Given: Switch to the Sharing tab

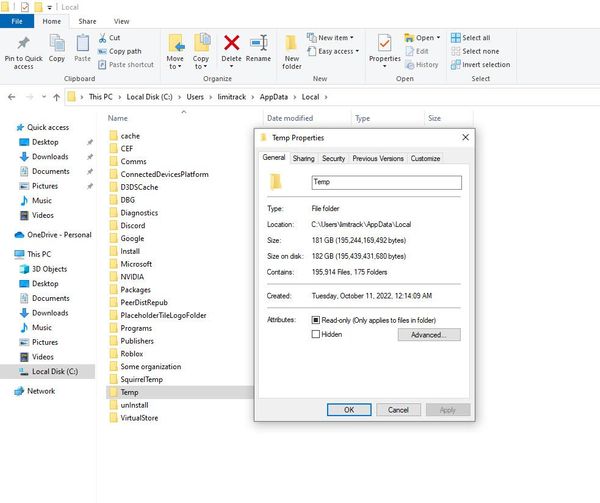Looking at the screenshot, I should coord(303,158).
